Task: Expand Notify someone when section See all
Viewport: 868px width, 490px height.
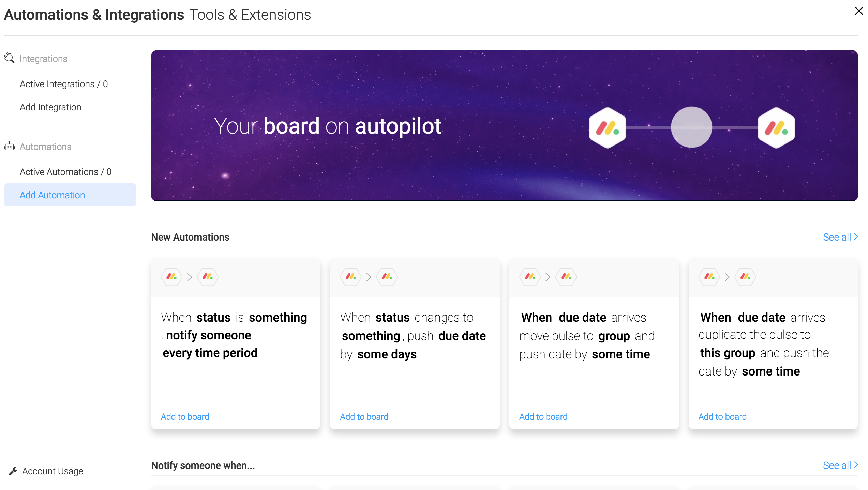Action: 840,465
